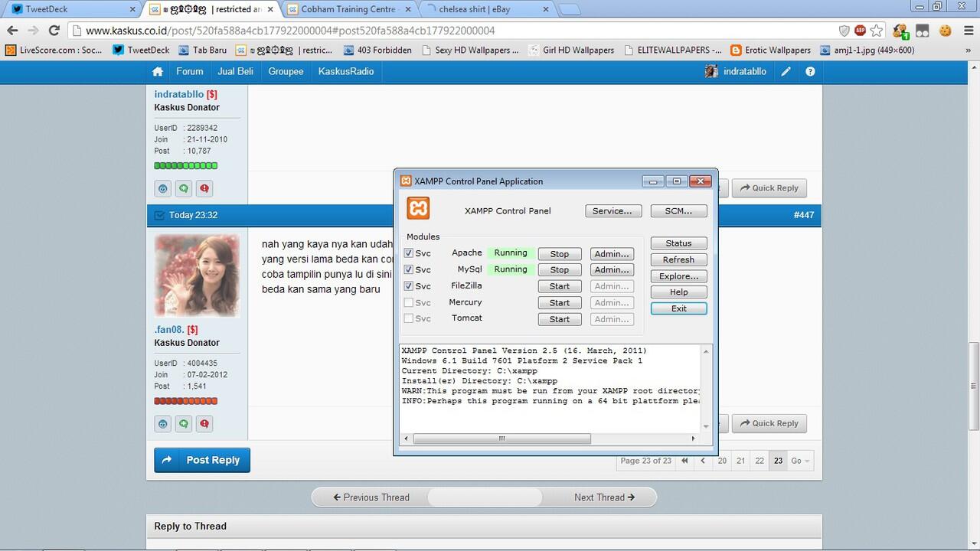Viewport: 980px width, 551px height.
Task: Click Refresh in the XAMPP control panel
Action: tap(678, 259)
